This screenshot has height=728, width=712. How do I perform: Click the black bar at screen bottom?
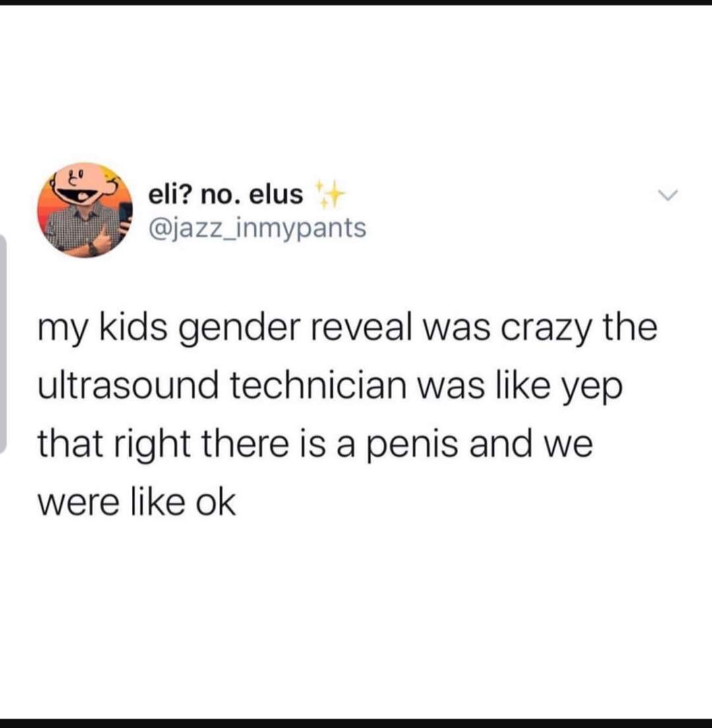tap(356, 723)
